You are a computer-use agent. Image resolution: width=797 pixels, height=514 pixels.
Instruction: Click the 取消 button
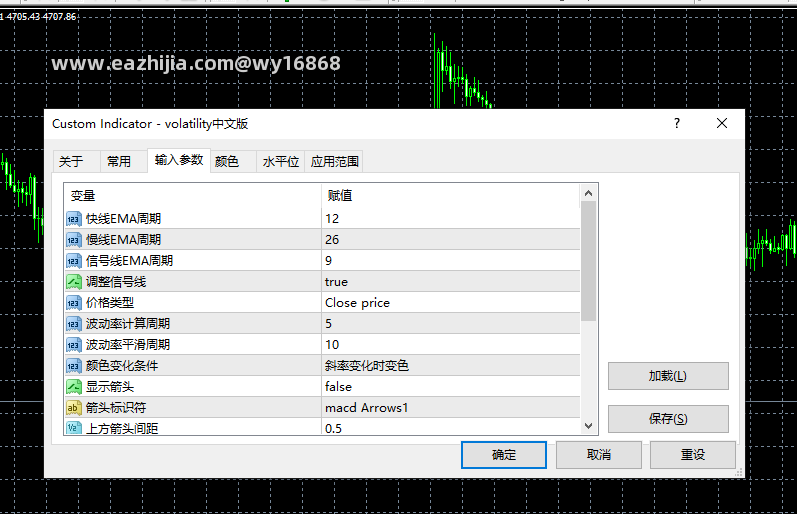pyautogui.click(x=598, y=455)
